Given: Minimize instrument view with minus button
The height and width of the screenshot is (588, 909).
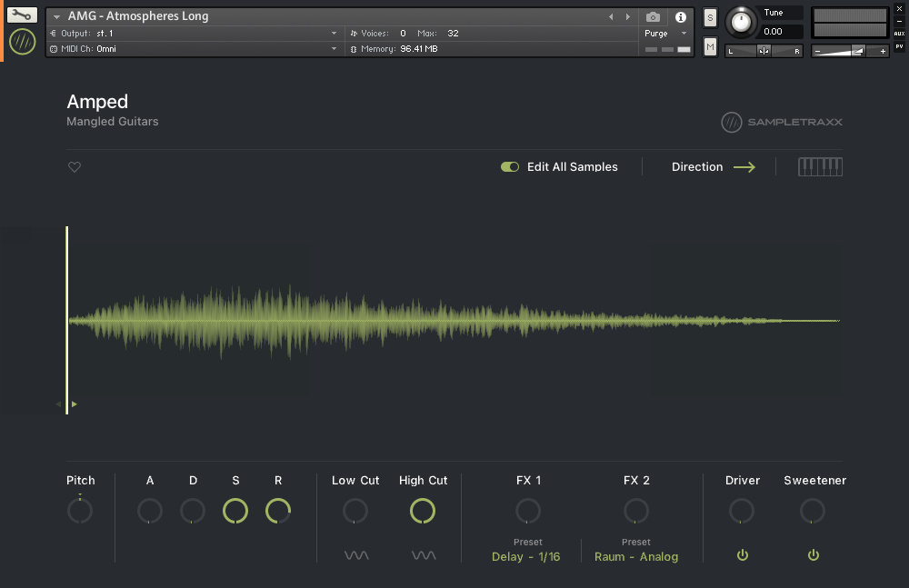Looking at the screenshot, I should click(899, 21).
